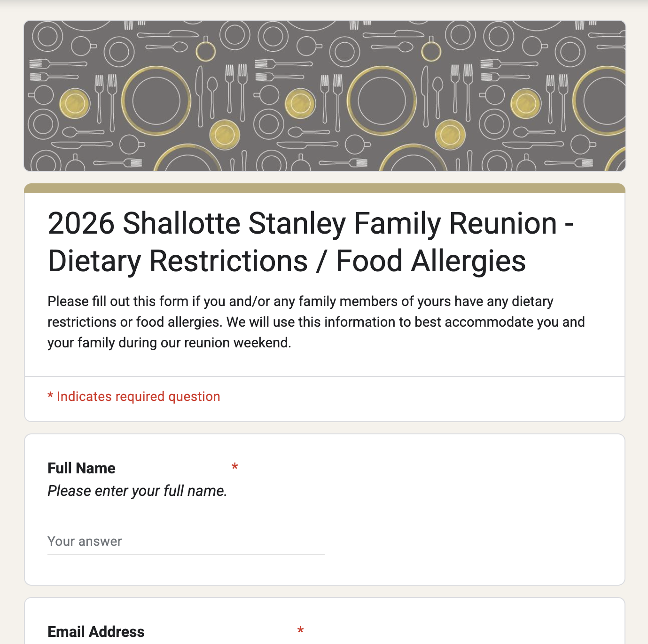Click the red asterisk beside Full Name
The image size is (648, 644).
[234, 467]
